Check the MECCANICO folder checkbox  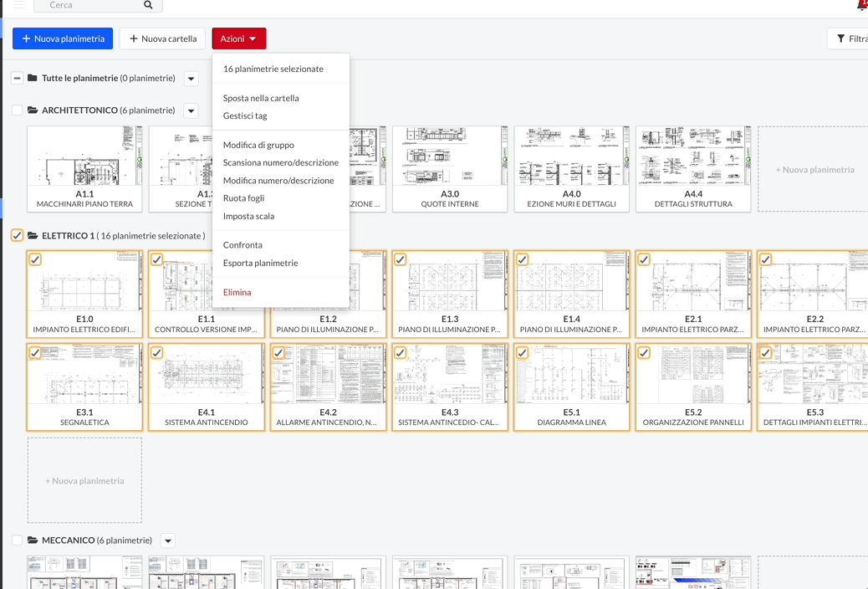pos(18,540)
